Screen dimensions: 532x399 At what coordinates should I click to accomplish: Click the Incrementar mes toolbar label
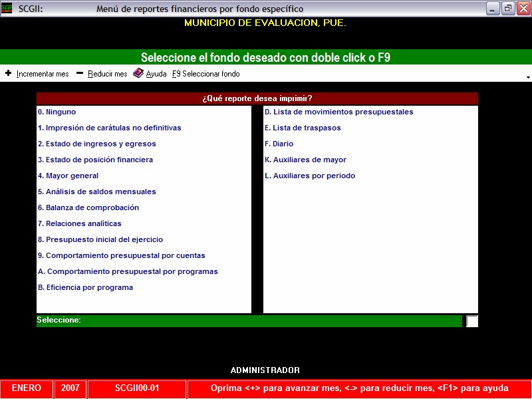click(x=43, y=74)
